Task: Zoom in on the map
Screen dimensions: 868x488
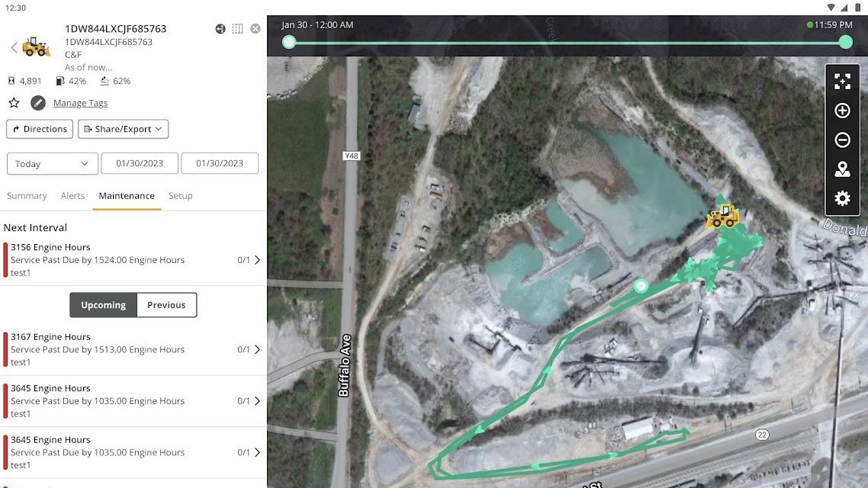Action: [x=842, y=111]
